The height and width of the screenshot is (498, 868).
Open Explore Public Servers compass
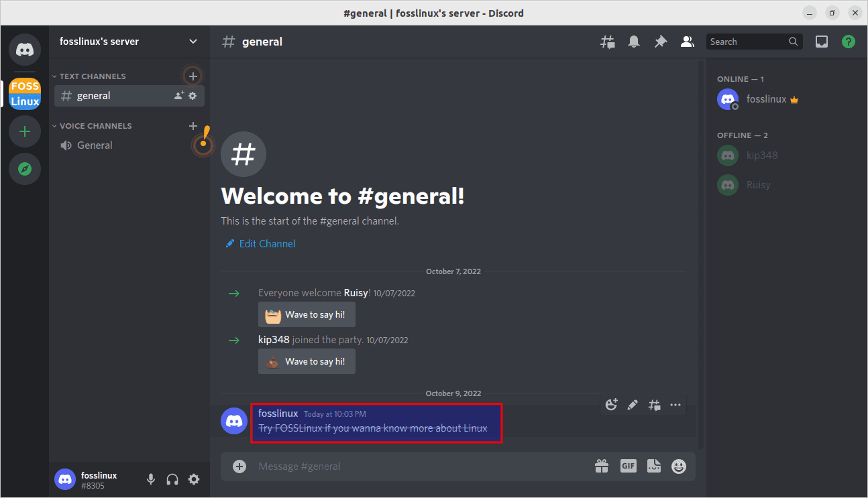tap(25, 169)
